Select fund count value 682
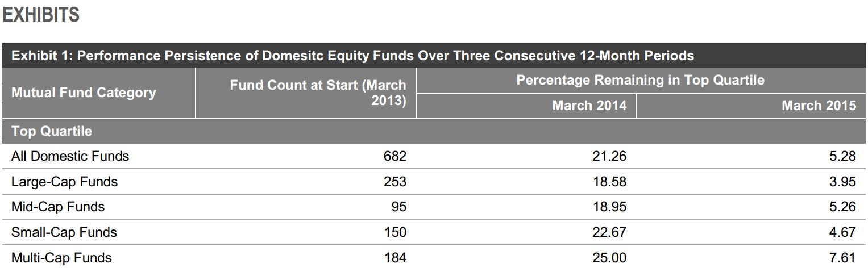The width and height of the screenshot is (868, 268). tap(395, 156)
